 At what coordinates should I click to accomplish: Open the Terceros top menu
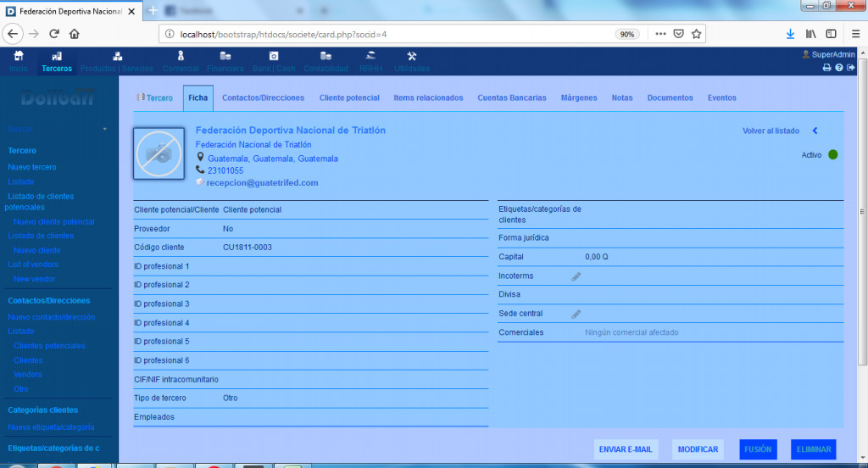click(57, 62)
